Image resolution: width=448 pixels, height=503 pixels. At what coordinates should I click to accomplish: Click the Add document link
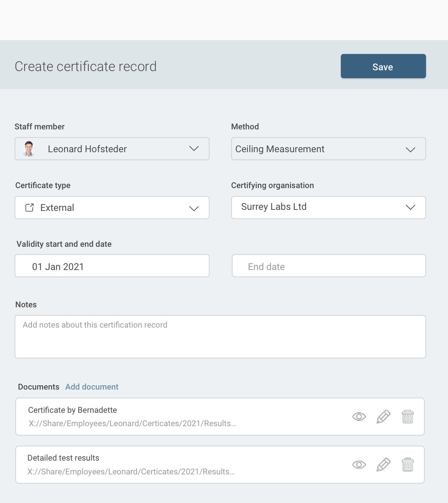coord(92,387)
